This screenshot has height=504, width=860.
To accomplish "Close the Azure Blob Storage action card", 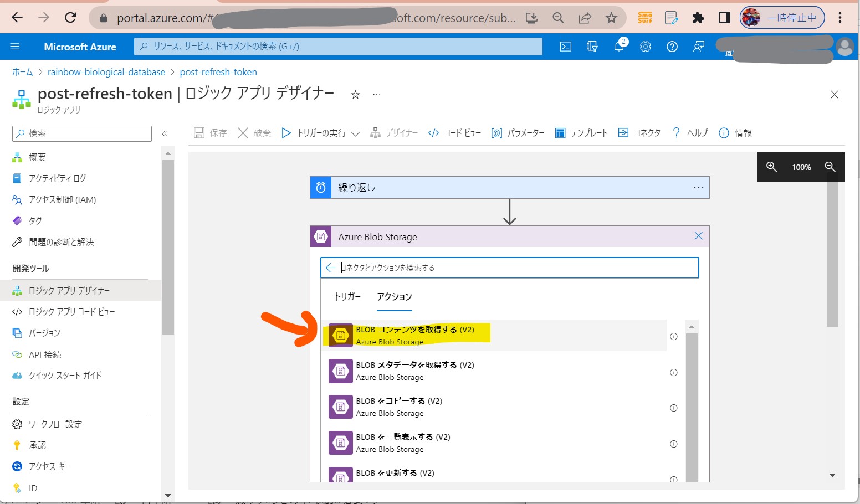I will (698, 236).
